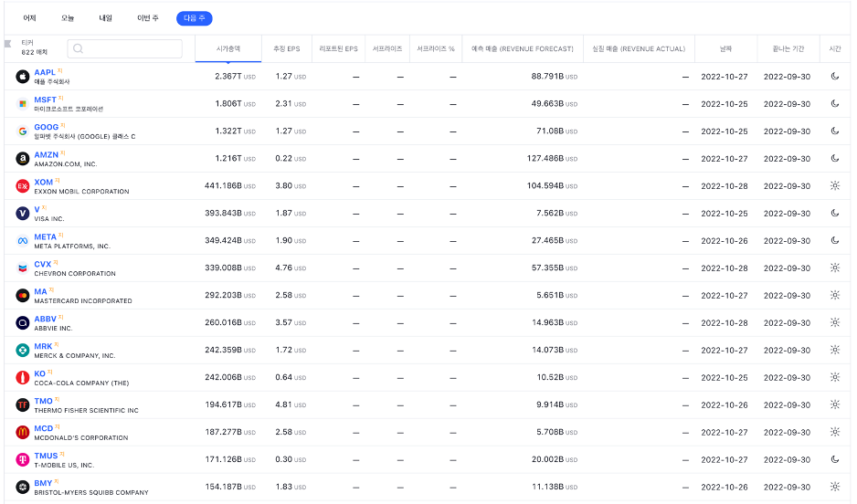
Task: Sort by the 서프라이즈 % column header
Action: tap(436, 48)
